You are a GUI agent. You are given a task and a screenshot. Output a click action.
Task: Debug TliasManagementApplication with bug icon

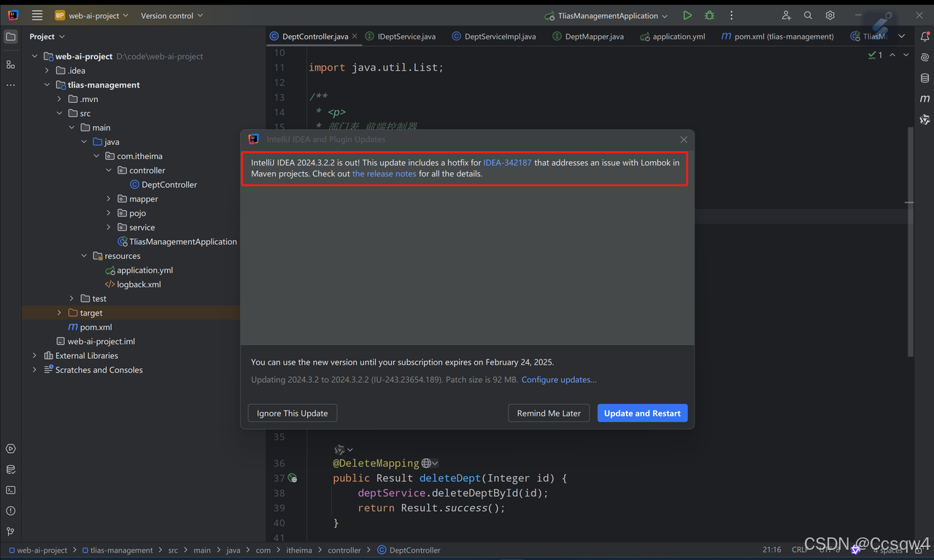(x=709, y=15)
